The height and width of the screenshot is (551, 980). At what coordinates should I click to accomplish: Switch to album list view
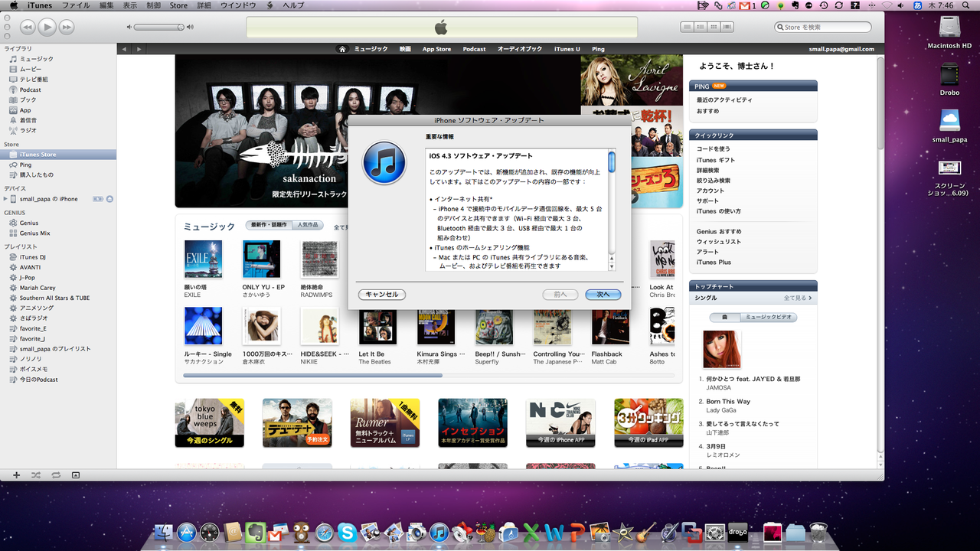(700, 27)
